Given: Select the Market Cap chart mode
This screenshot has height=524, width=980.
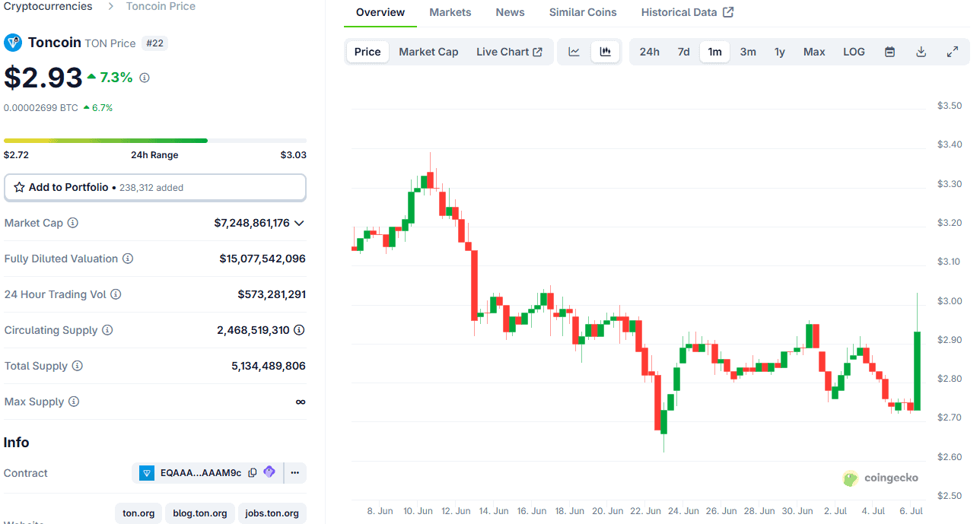Looking at the screenshot, I should (x=428, y=52).
